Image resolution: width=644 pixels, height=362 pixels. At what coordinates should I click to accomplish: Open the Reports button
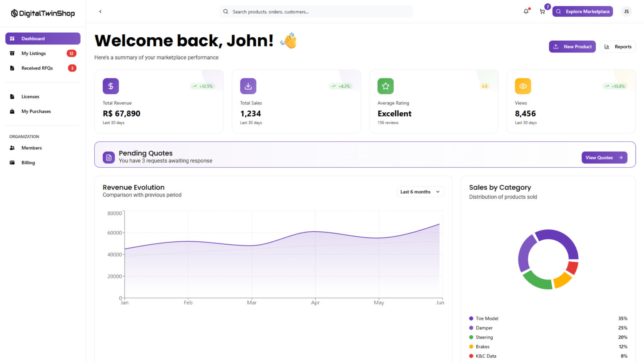[618, 47]
